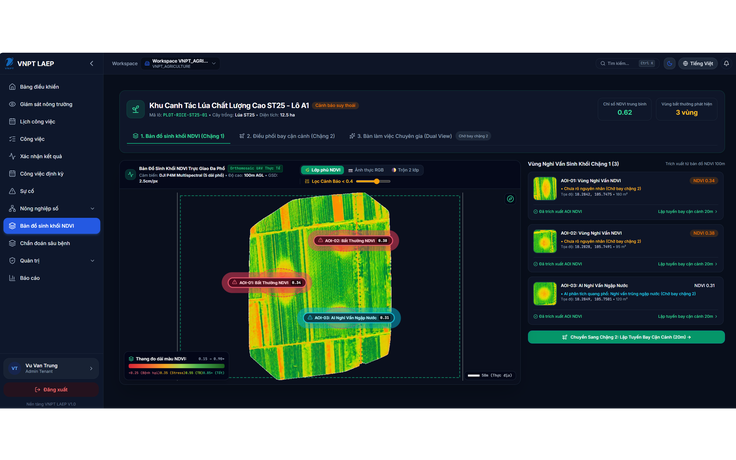Viewport: 736px width, 460px height.
Task: Click the NDVI 0.31 value
Action: (704, 285)
